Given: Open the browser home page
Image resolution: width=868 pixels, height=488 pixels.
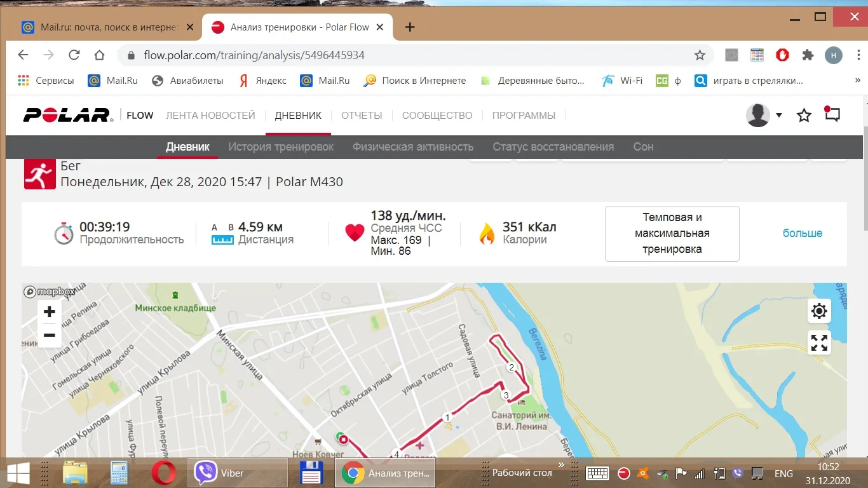Looking at the screenshot, I should [x=99, y=55].
